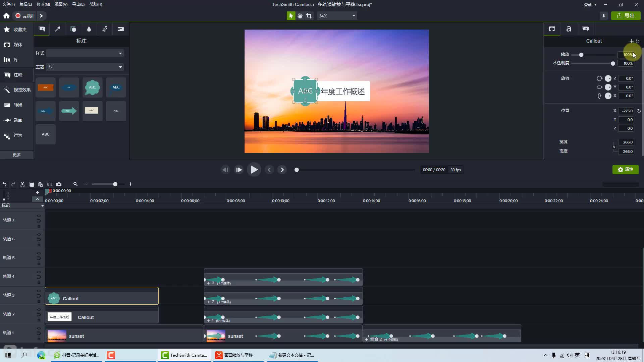Toggle lock for 轨道 2

click(39, 320)
